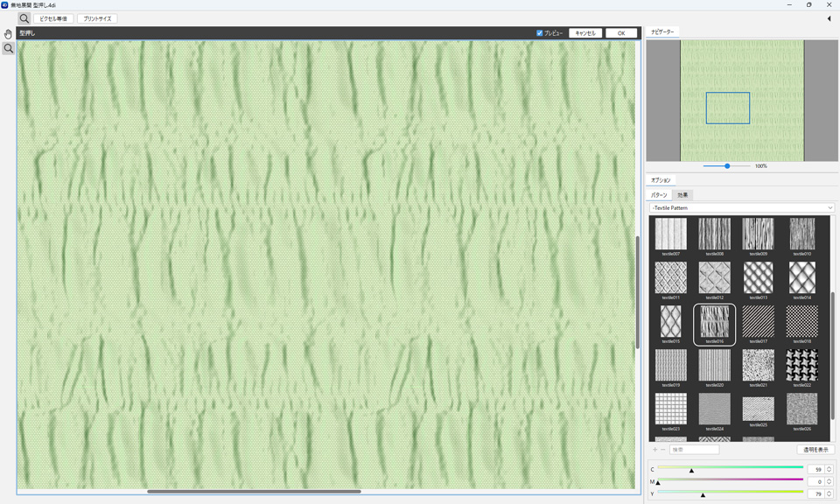Switch to the 効果 tab
This screenshot has width=840, height=504.
tap(682, 195)
